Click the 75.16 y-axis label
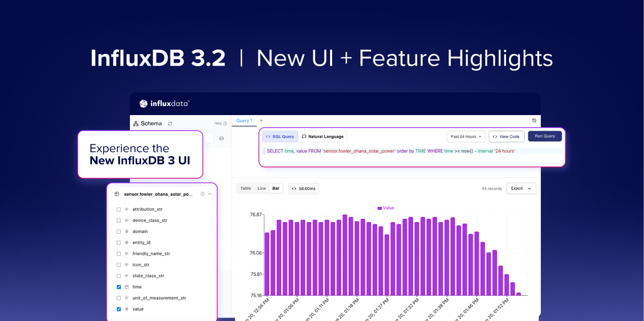The image size is (644, 321). tap(256, 295)
